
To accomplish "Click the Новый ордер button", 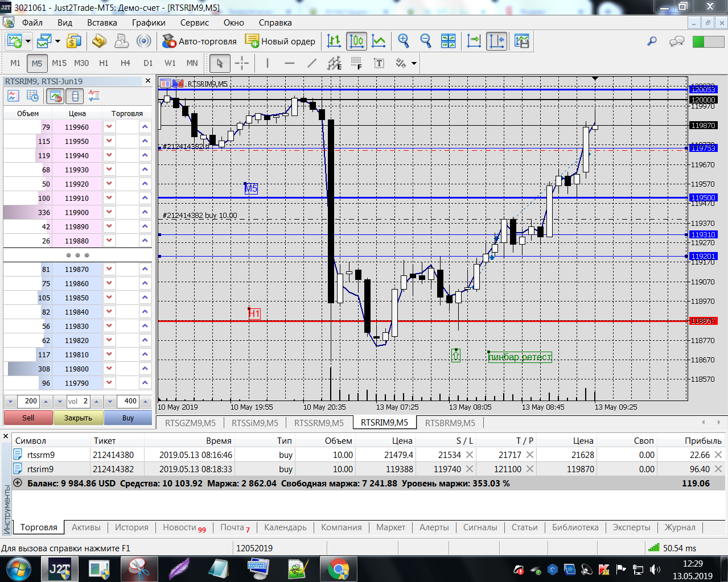I will coord(280,41).
